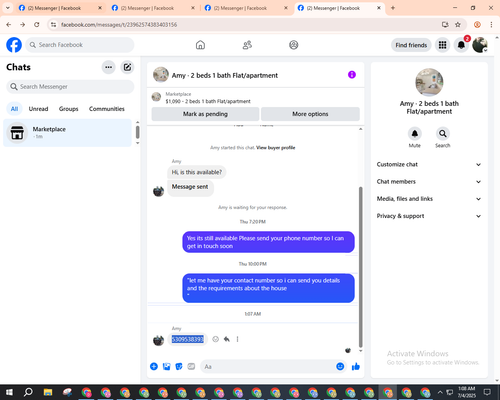React to Amy's message emoji icon
500x400 pixels.
[216, 339]
